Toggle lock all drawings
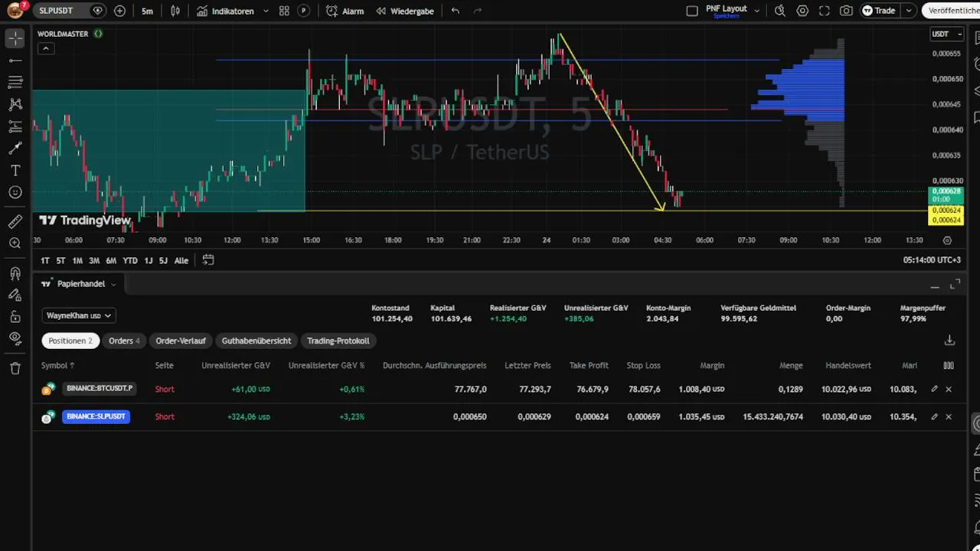The image size is (980, 551). click(x=15, y=317)
